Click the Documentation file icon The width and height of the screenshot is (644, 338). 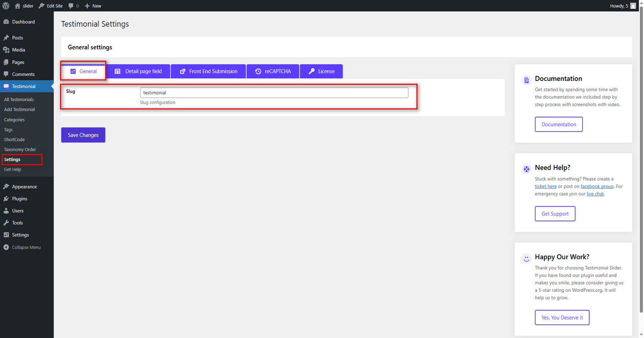[x=526, y=80]
